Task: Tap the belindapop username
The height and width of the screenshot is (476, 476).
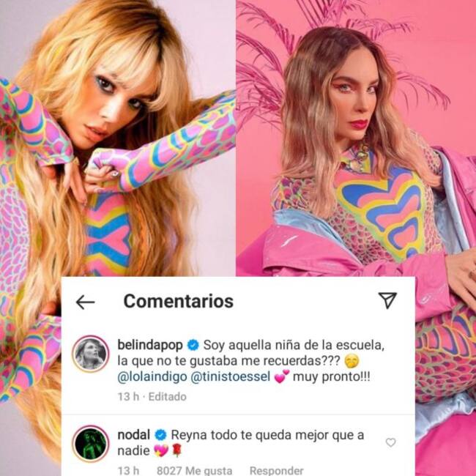Action: 150,345
